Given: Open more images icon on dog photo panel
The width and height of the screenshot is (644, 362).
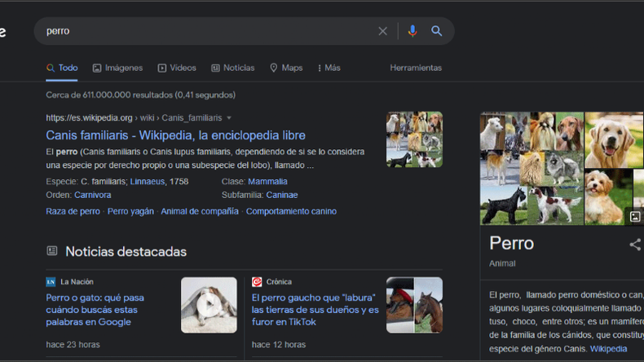Looking at the screenshot, I should click(635, 217).
